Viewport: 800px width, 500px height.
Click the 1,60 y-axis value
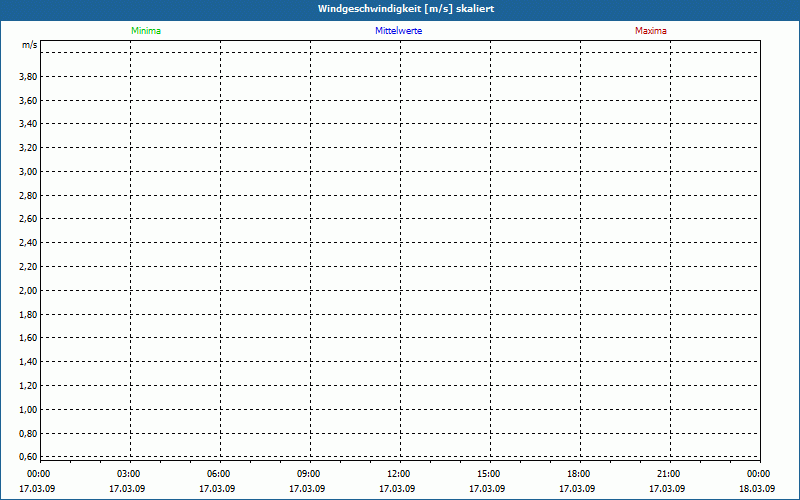pyautogui.click(x=29, y=338)
